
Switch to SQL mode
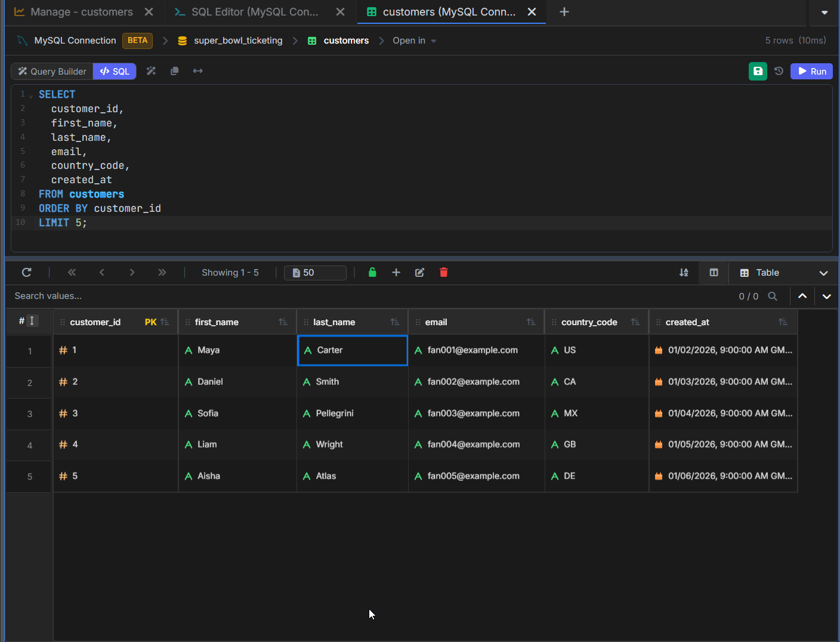(115, 72)
